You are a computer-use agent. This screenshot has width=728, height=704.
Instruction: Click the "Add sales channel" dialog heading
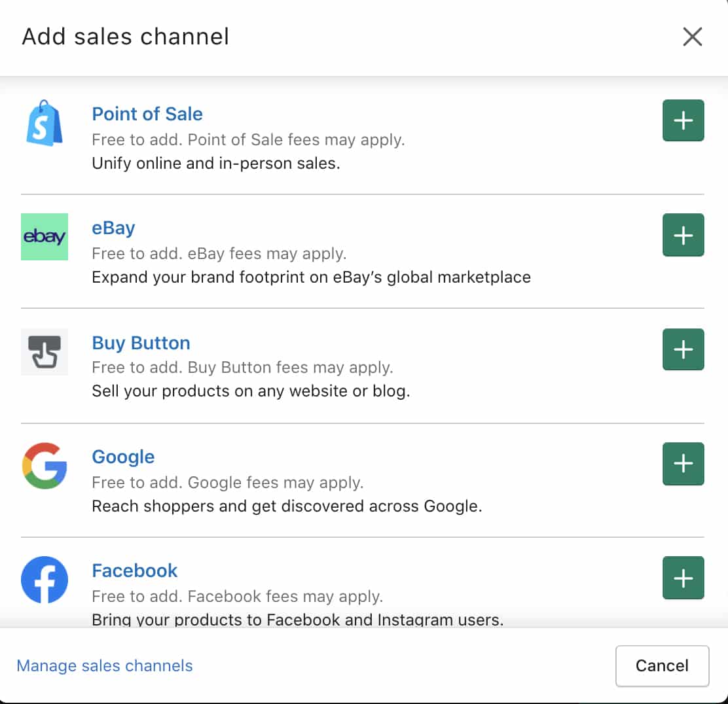coord(125,37)
